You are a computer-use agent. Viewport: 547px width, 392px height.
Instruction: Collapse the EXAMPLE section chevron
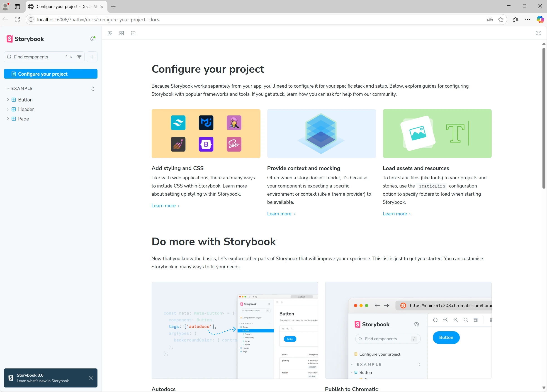pyautogui.click(x=8, y=89)
